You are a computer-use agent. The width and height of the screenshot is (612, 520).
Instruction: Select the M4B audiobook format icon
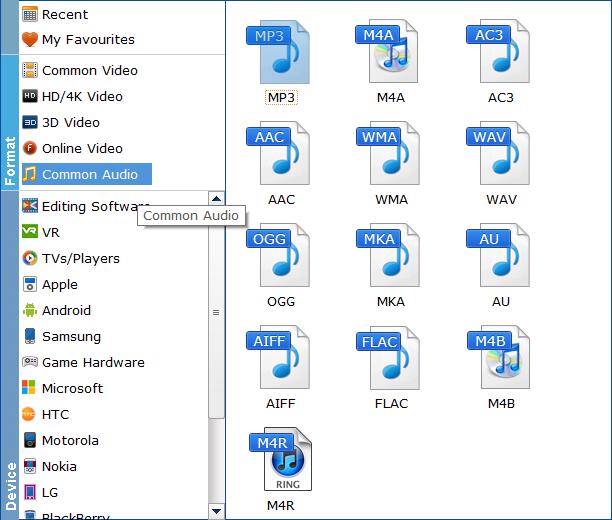498,357
